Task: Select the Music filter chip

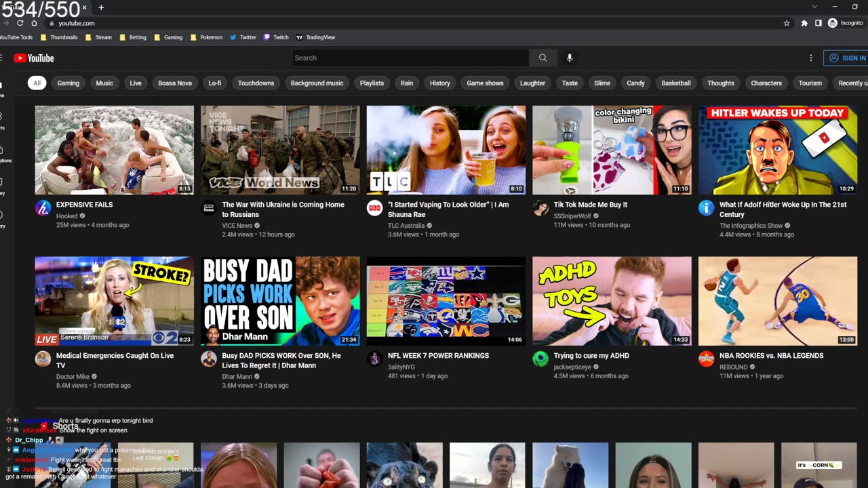Action: [104, 83]
